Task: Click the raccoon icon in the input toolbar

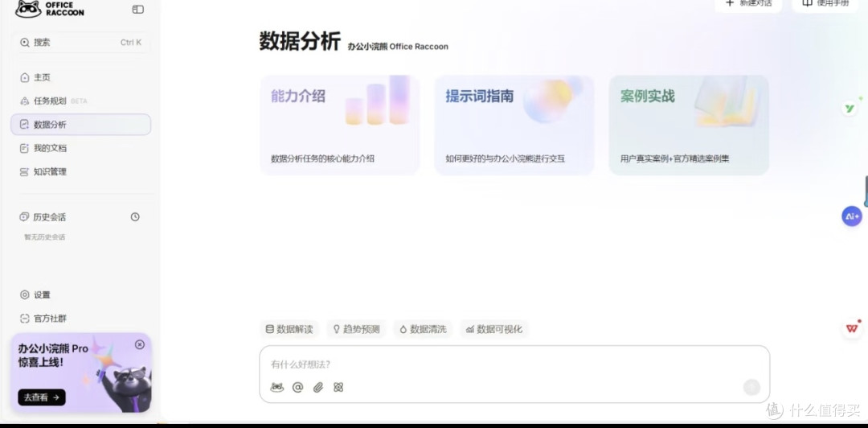Action: [277, 387]
